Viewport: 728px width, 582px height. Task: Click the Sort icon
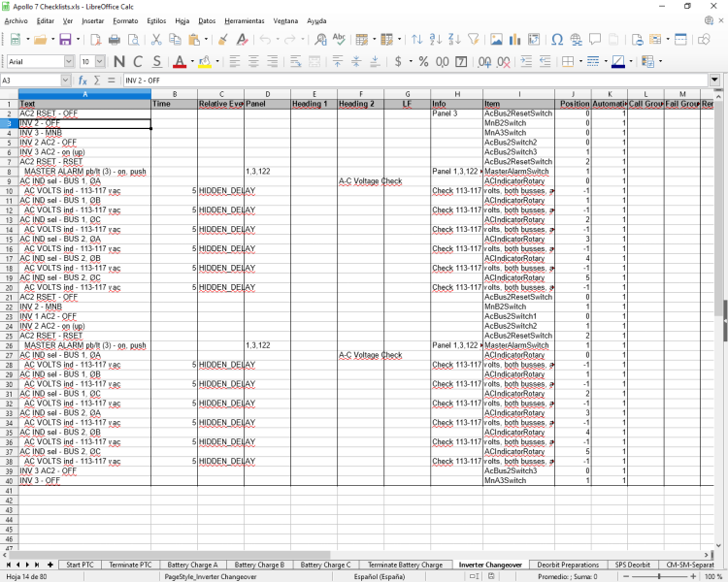pos(417,40)
